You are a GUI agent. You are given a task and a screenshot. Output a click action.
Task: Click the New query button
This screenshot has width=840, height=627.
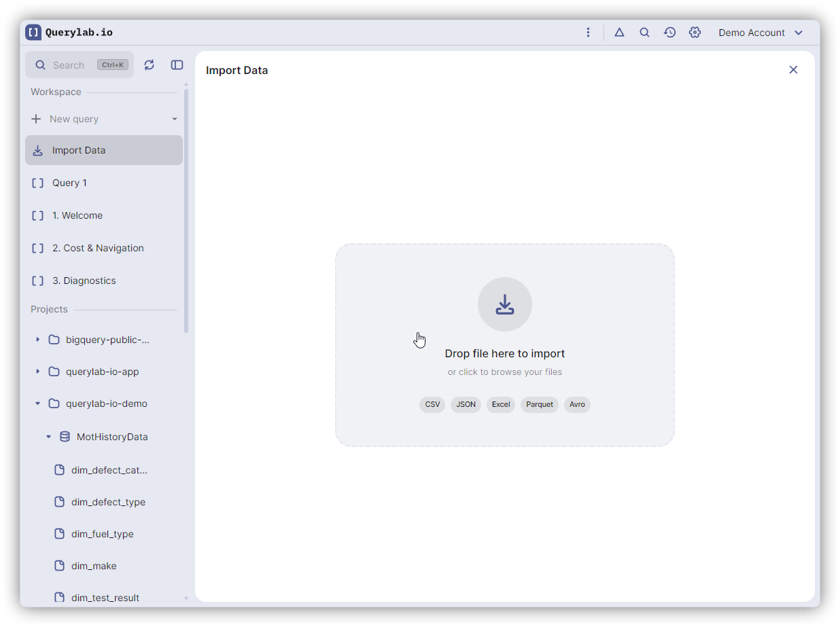click(x=73, y=119)
